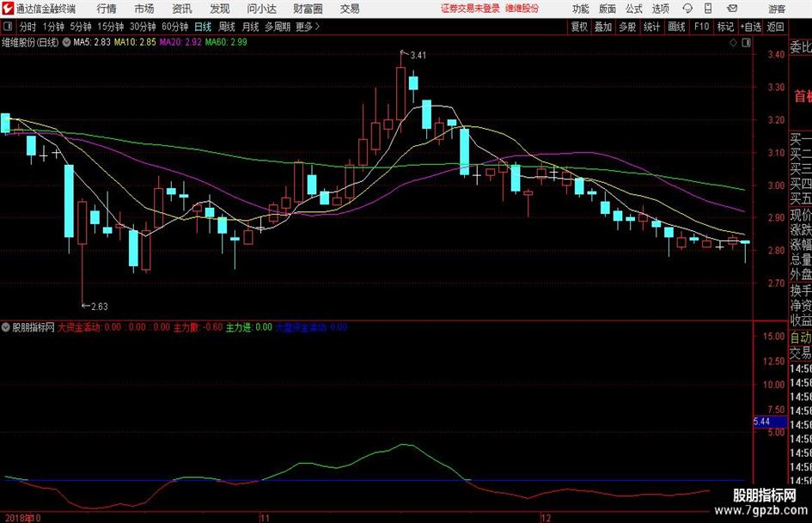Open the 市场 menu
Image resolution: width=812 pixels, height=523 pixels.
tap(144, 9)
